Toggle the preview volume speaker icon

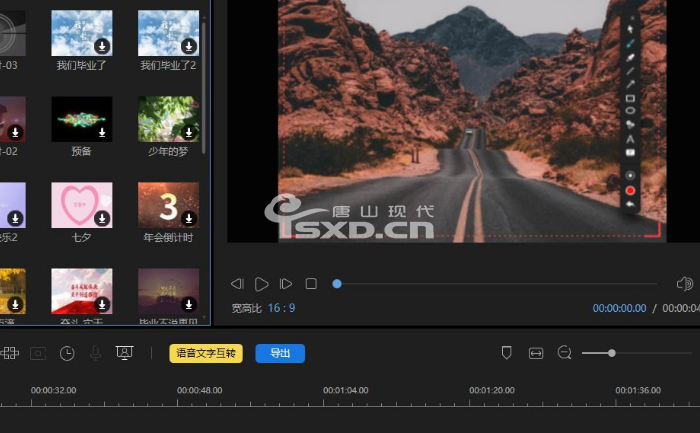tap(684, 283)
